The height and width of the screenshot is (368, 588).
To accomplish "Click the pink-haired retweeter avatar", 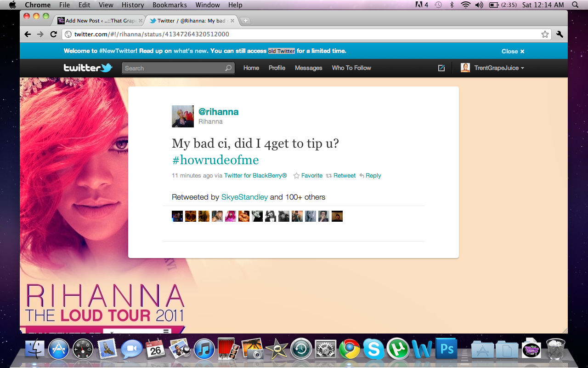I will tap(231, 216).
